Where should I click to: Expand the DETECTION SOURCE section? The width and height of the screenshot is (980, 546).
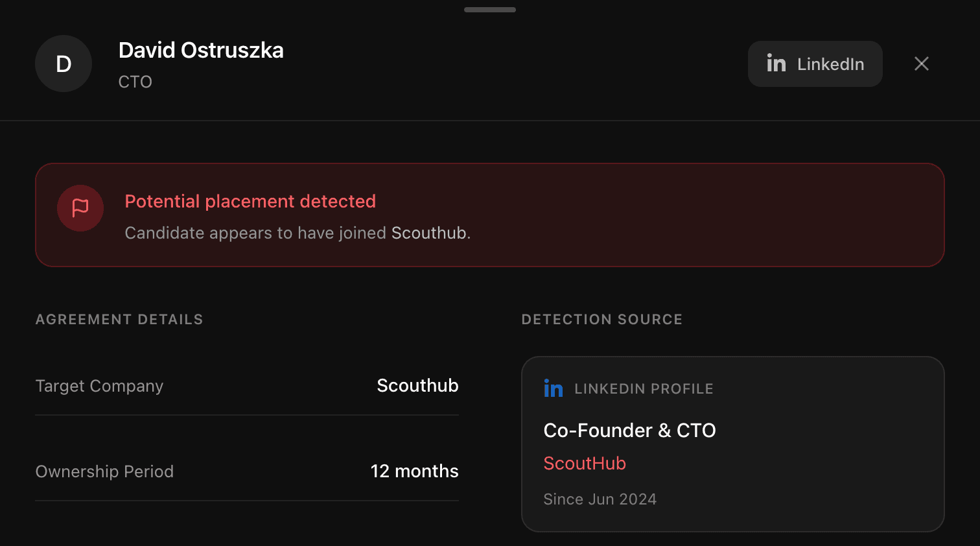tap(601, 319)
